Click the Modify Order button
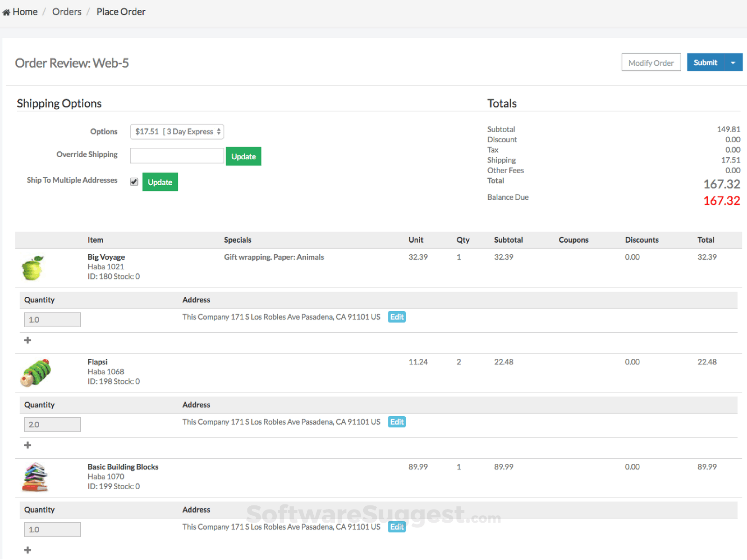This screenshot has height=560, width=747. coord(651,62)
